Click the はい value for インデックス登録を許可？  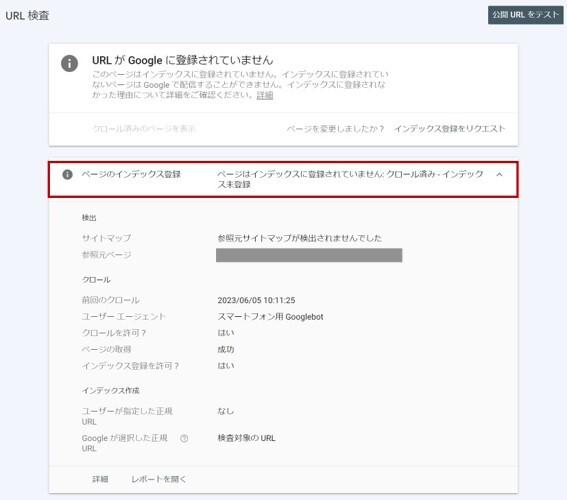pos(226,366)
